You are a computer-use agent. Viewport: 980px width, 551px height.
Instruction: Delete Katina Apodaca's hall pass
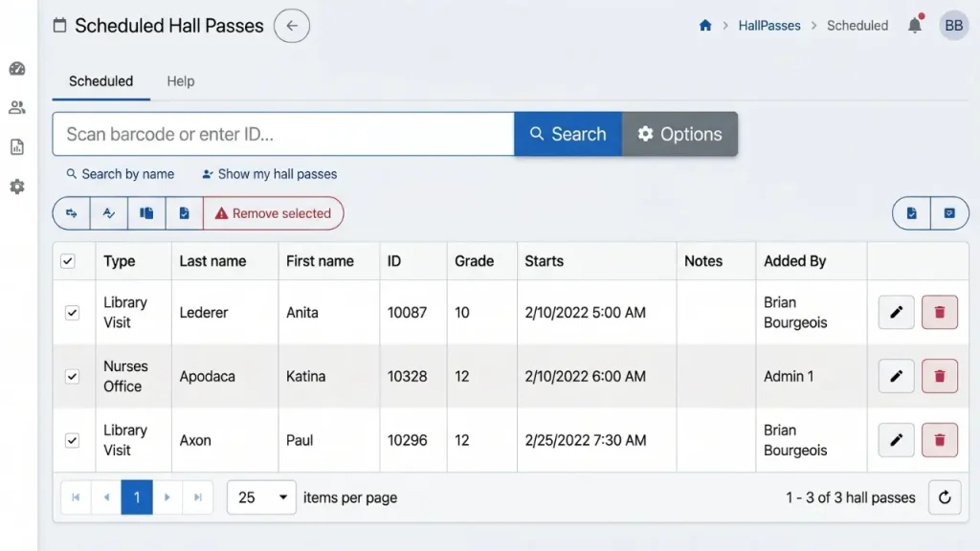pyautogui.click(x=940, y=376)
